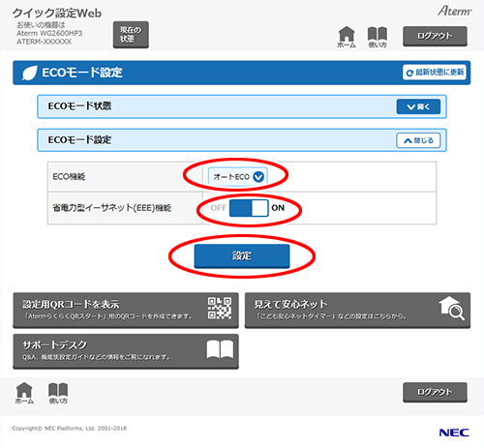
Task: Click the 設定 button
Action: (242, 255)
